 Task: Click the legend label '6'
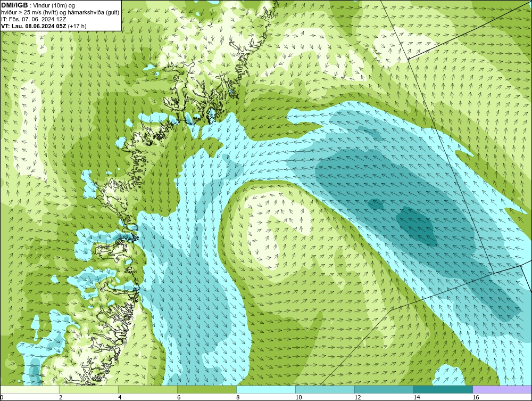click(179, 397)
